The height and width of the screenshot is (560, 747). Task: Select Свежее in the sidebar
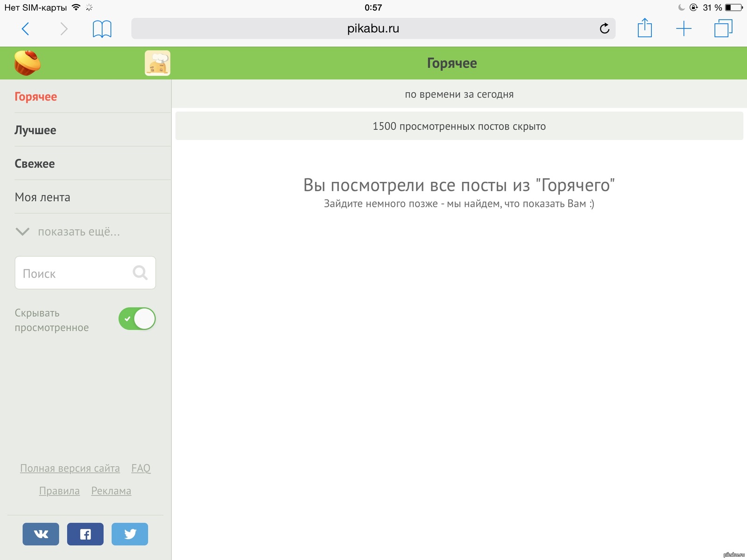35,164
